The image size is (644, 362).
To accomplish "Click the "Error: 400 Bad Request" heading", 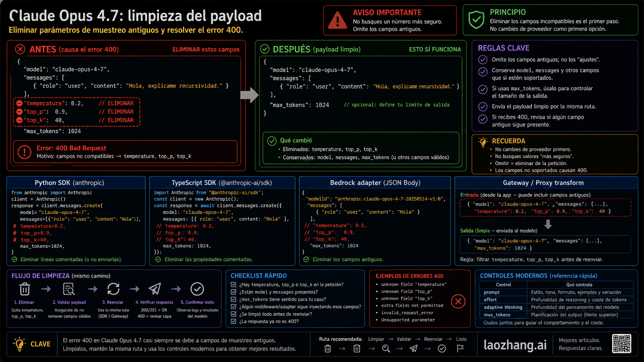I will (71, 148).
